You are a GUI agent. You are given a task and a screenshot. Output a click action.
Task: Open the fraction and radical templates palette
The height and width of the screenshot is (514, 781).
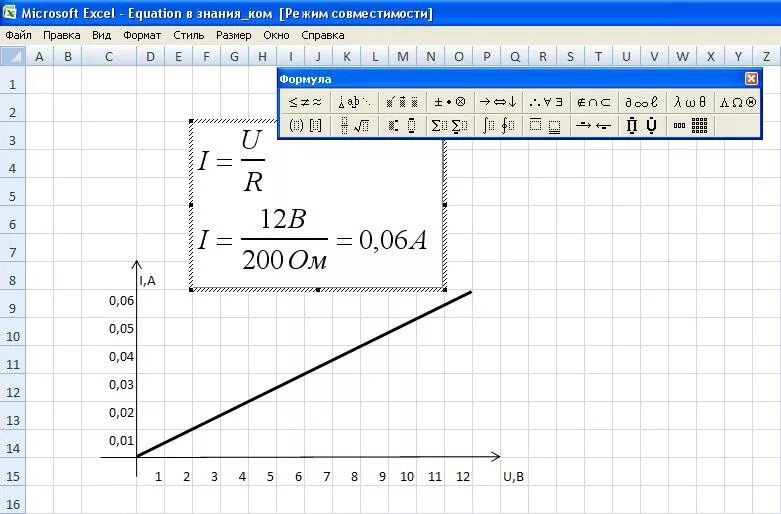(354, 126)
